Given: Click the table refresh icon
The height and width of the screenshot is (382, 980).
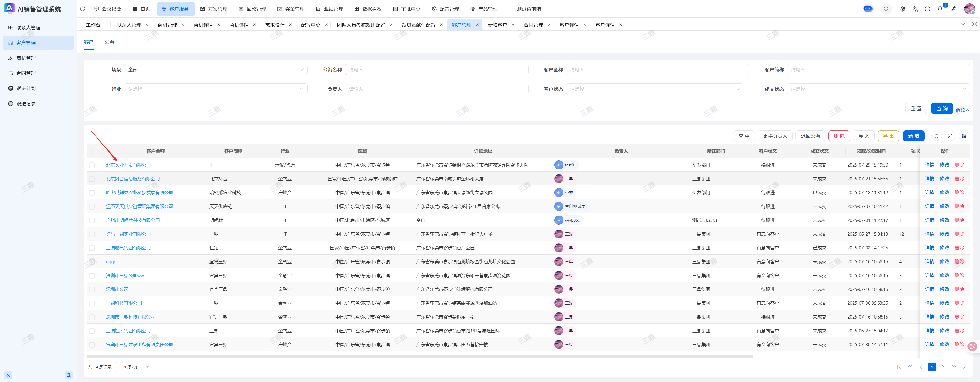Looking at the screenshot, I should (x=936, y=136).
